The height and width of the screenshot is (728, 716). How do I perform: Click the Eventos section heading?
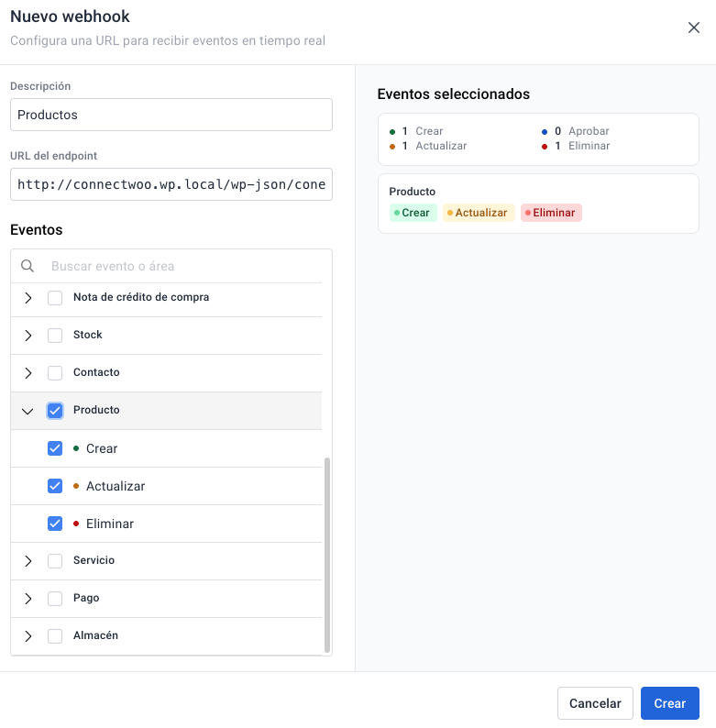(x=37, y=230)
